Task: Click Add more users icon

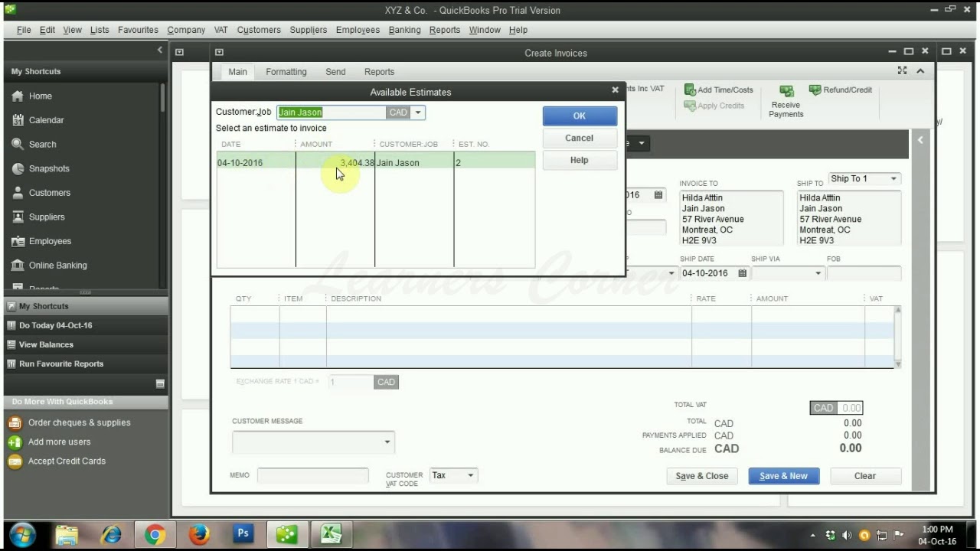Action: 15,442
